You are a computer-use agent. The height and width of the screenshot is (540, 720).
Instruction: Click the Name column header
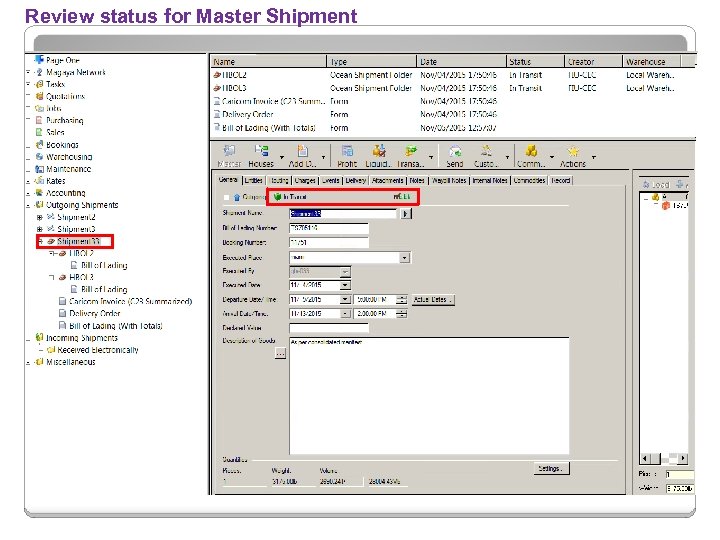269,62
